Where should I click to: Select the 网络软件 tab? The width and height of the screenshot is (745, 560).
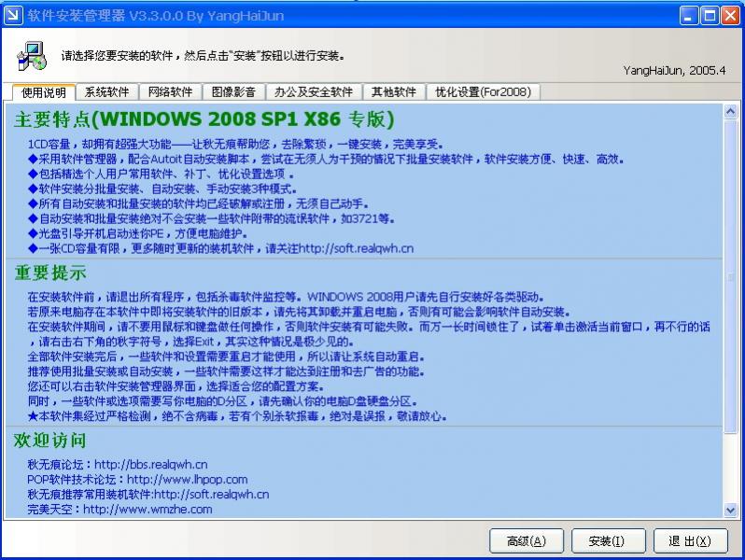pyautogui.click(x=170, y=91)
